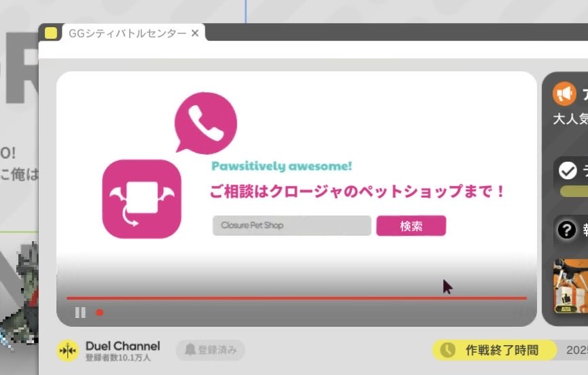The height and width of the screenshot is (375, 588).
Task: Click ご相談はクロージャのペットショップまで！ headline
Action: tap(358, 192)
